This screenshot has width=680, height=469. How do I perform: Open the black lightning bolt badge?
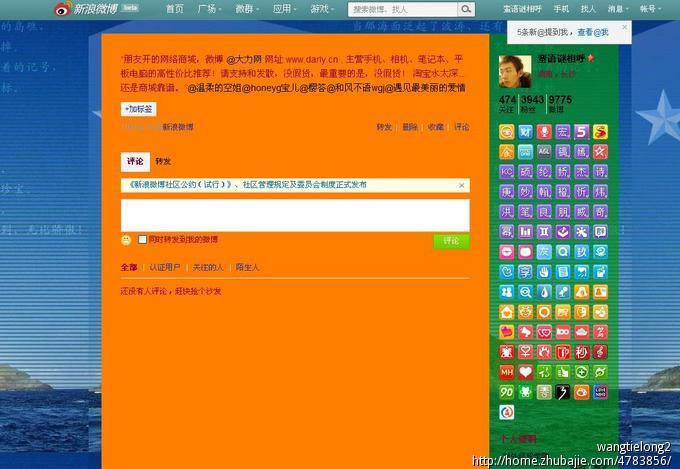562,392
